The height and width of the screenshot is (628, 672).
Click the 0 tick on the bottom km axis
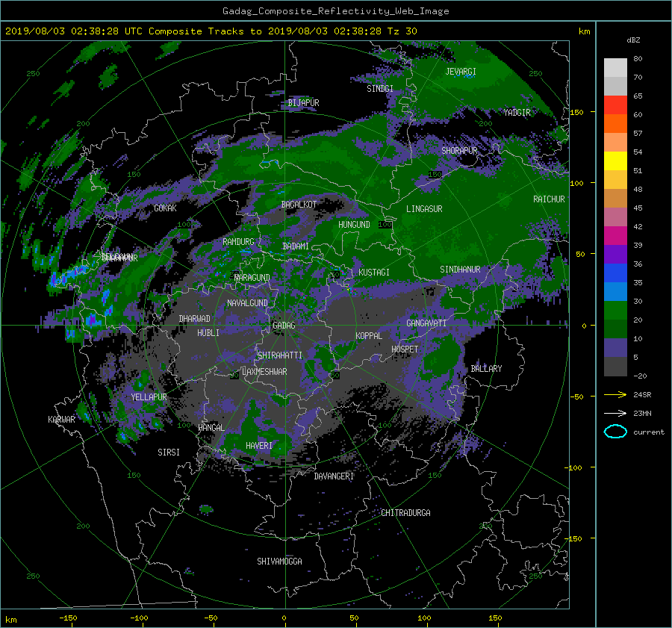tap(284, 618)
